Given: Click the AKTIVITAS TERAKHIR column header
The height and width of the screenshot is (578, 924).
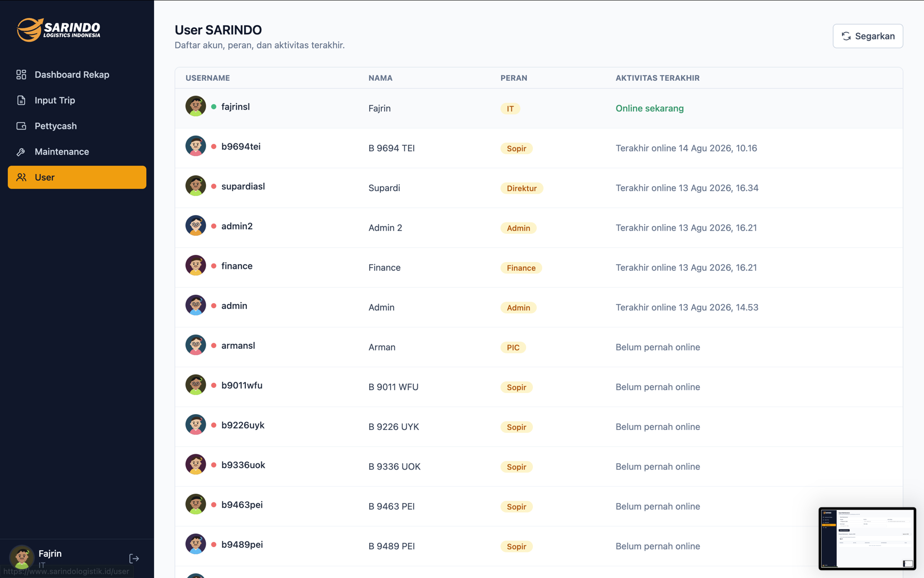Looking at the screenshot, I should [658, 78].
